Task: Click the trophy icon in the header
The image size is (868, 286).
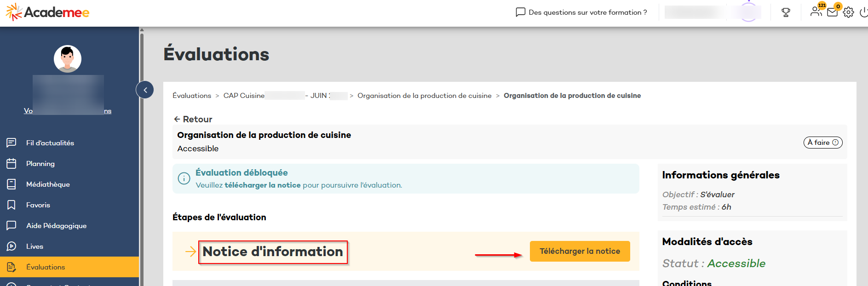Action: tap(786, 12)
